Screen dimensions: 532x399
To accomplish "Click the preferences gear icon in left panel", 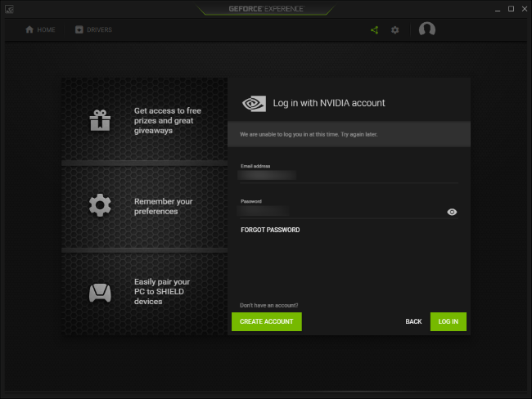I will coord(100,205).
